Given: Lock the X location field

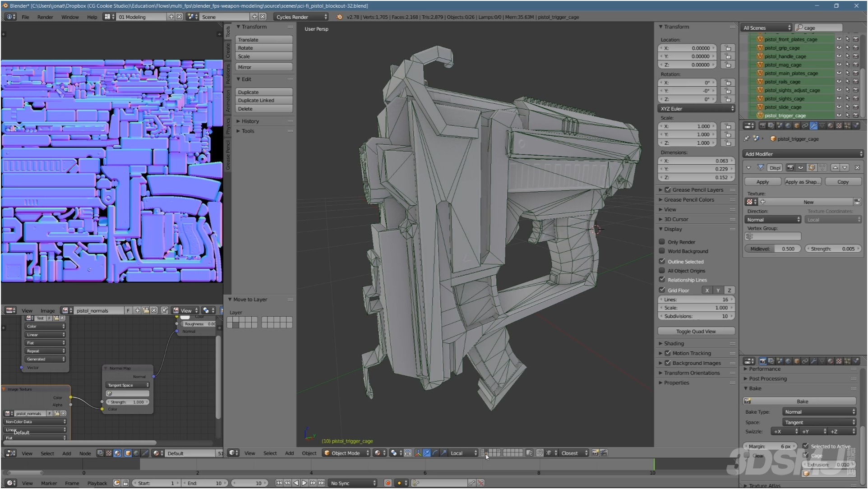Looking at the screenshot, I should point(728,48).
